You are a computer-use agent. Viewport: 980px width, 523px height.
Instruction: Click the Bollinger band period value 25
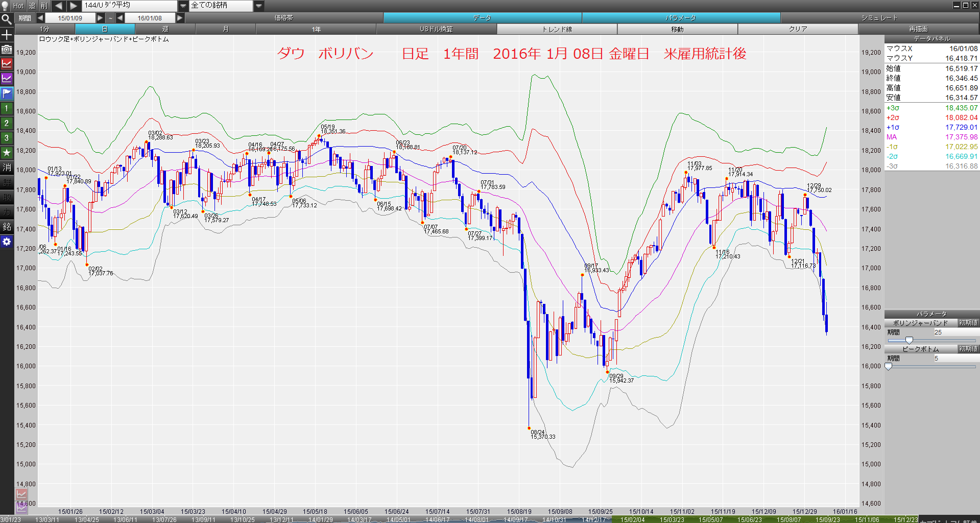(956, 332)
